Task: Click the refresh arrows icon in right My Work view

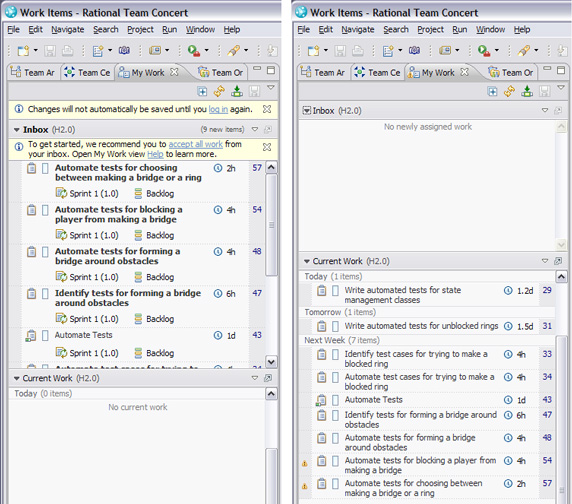Action: (510, 91)
